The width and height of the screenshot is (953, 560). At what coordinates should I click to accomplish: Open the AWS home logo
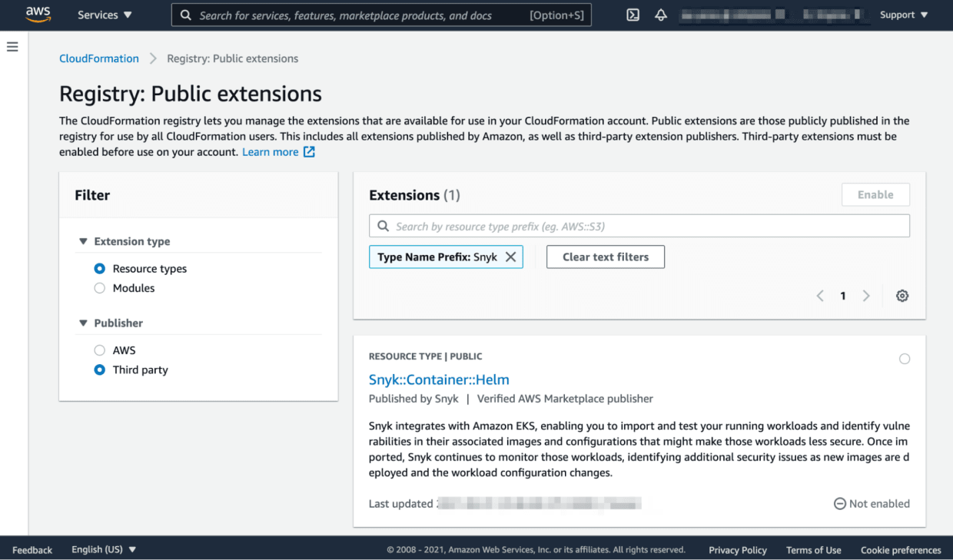click(x=38, y=14)
